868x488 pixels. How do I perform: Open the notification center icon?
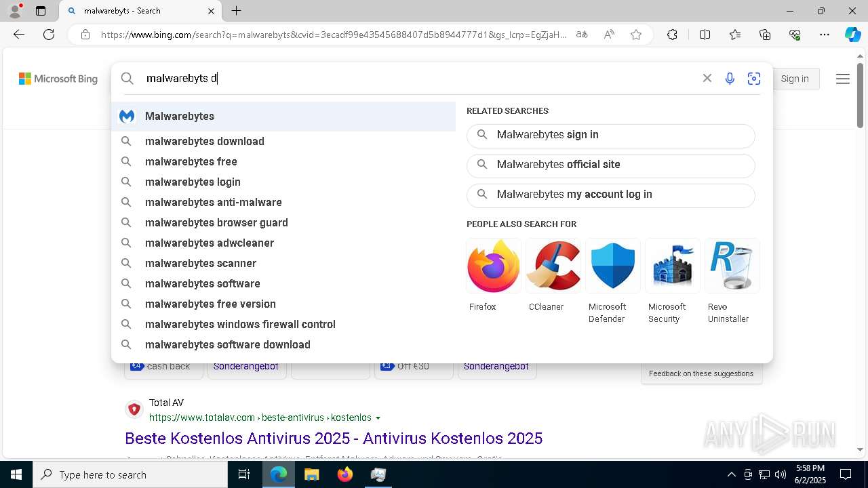[x=846, y=474]
